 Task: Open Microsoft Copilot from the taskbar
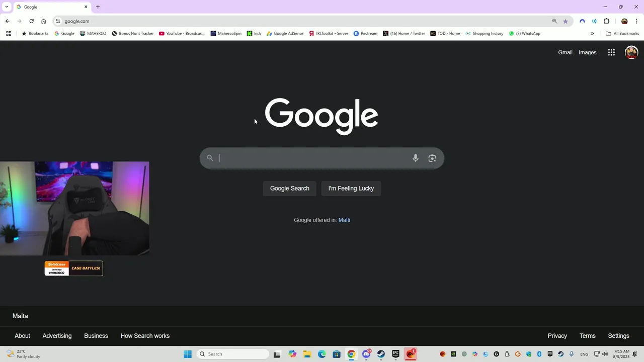[x=292, y=354]
